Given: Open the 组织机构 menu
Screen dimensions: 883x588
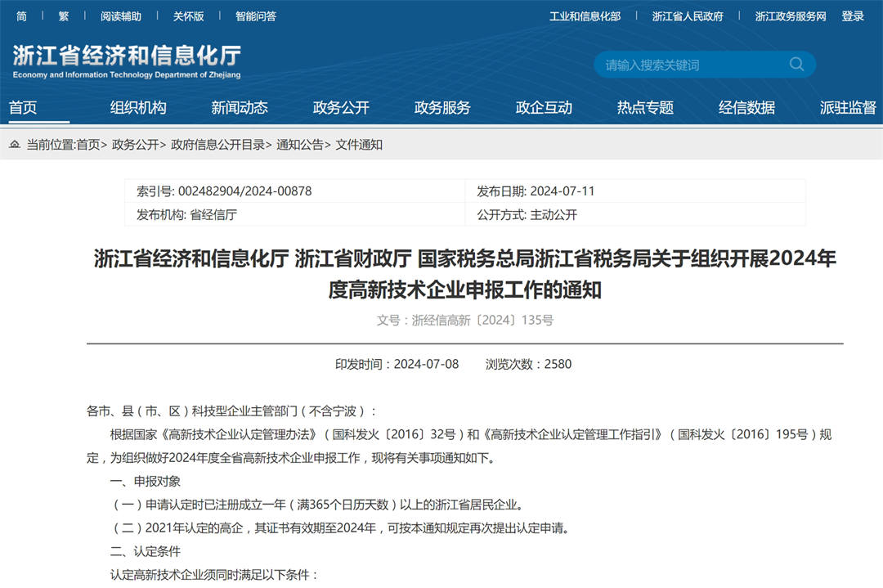Looking at the screenshot, I should 138,108.
